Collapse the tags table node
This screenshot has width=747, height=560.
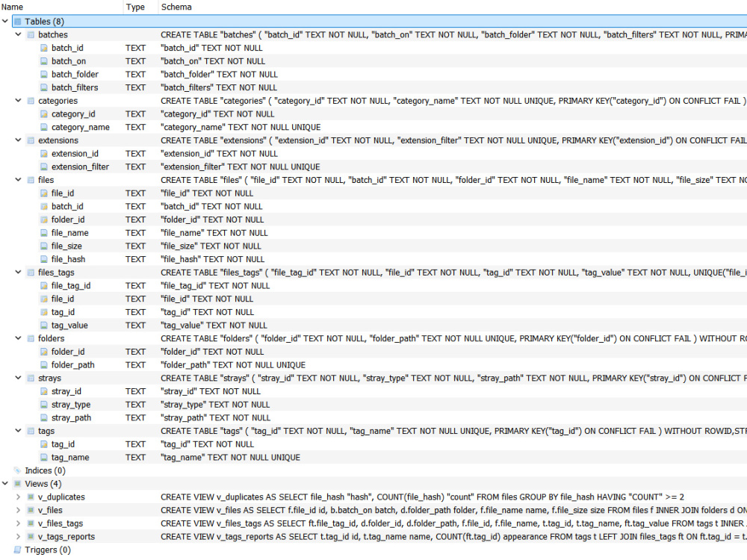click(18, 431)
